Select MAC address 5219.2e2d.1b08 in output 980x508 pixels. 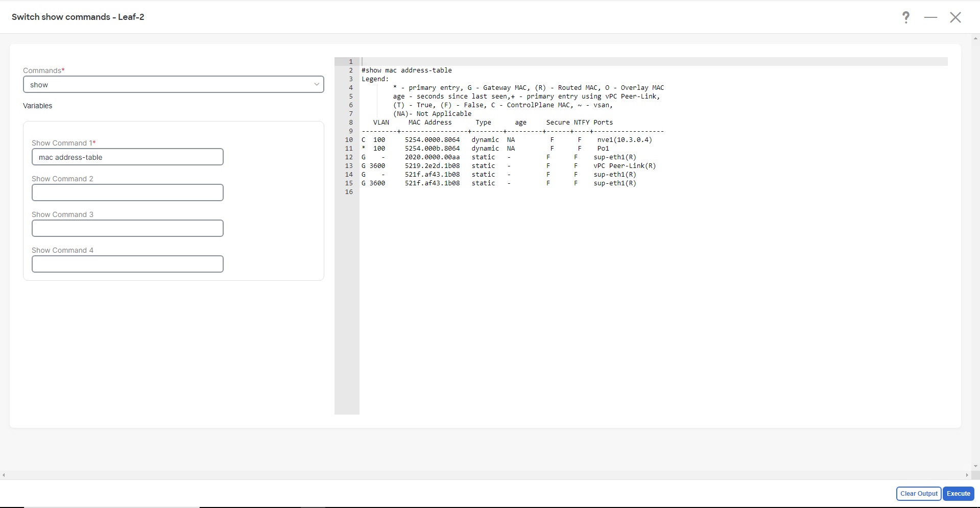coord(432,166)
